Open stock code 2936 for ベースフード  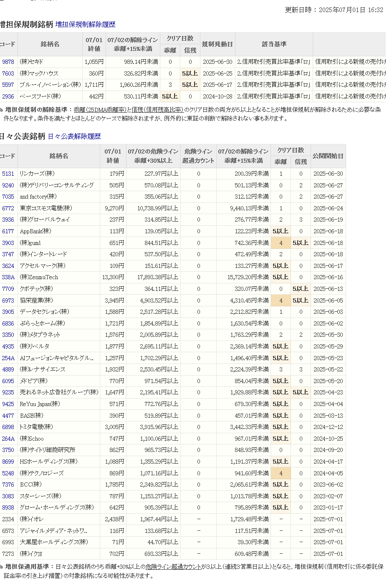(8, 96)
